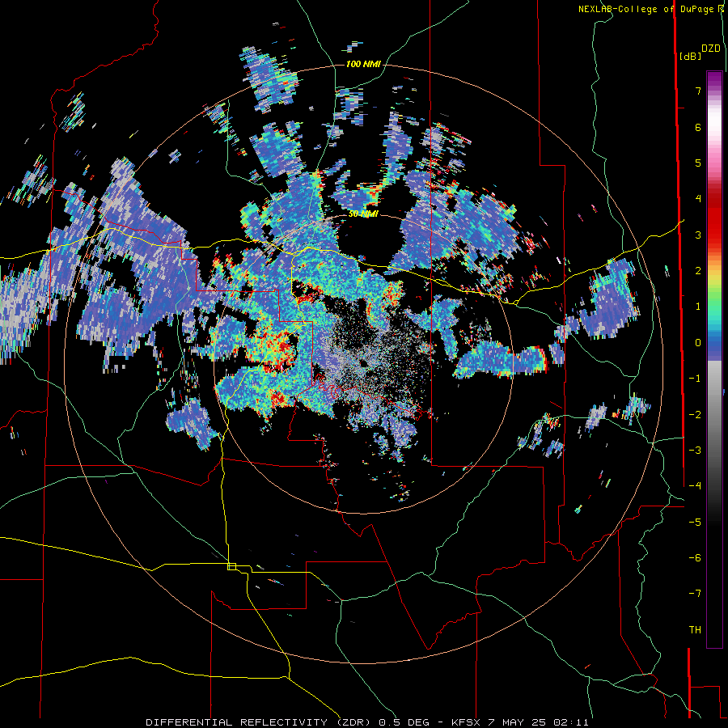Click the 100 NMI range ring label

coord(363,64)
